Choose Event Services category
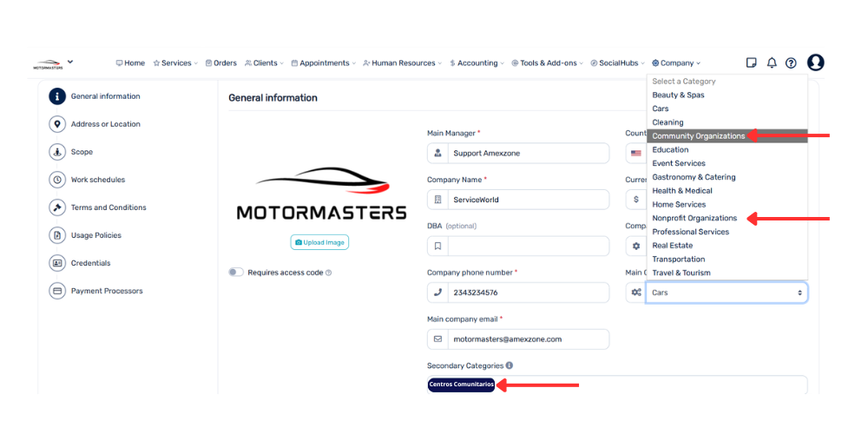Screen dimensions: 868x434 [727, 163]
